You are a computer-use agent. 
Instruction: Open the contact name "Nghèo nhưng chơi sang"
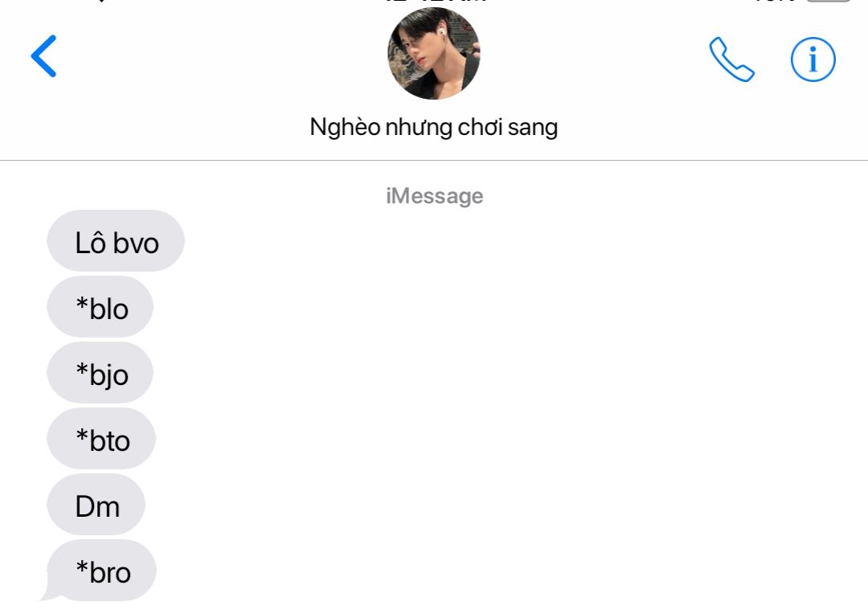click(x=433, y=127)
